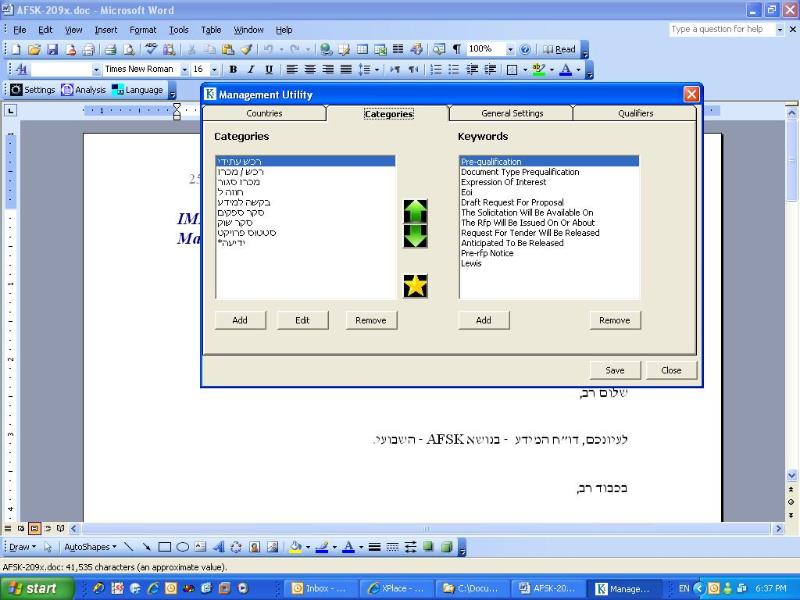800x600 pixels.
Task: Toggle the Drawing toolbar's Select Objects pointer
Action: 48,547
